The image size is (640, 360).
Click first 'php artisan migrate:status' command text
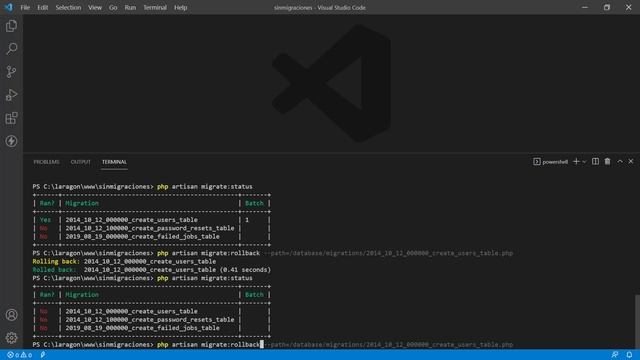coord(204,187)
